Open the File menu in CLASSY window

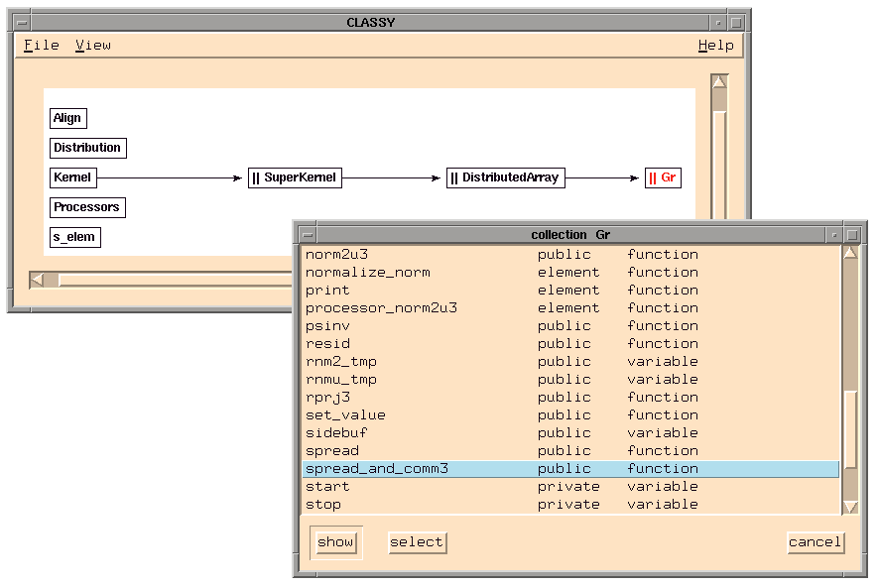[42, 46]
